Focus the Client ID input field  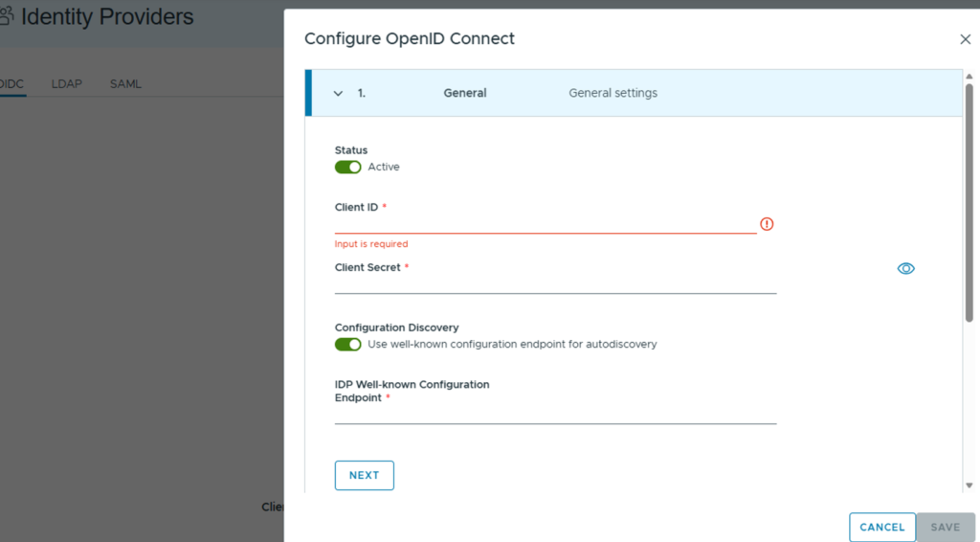click(x=546, y=224)
